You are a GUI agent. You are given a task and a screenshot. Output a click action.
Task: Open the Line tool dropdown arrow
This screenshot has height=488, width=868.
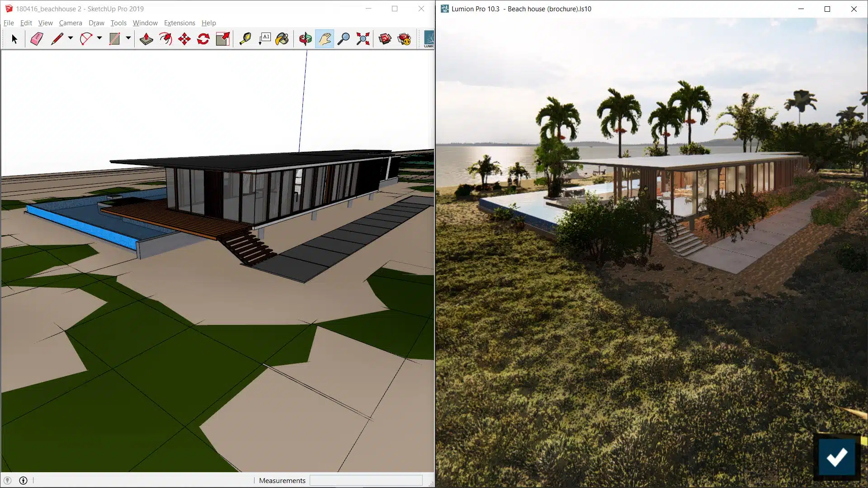point(70,39)
